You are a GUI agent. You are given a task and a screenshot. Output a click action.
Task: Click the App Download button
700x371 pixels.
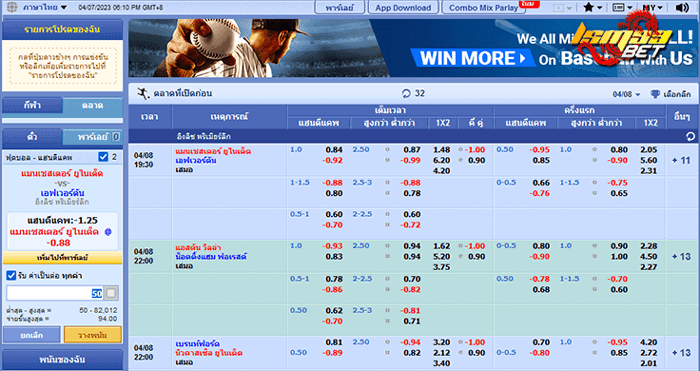click(x=403, y=8)
